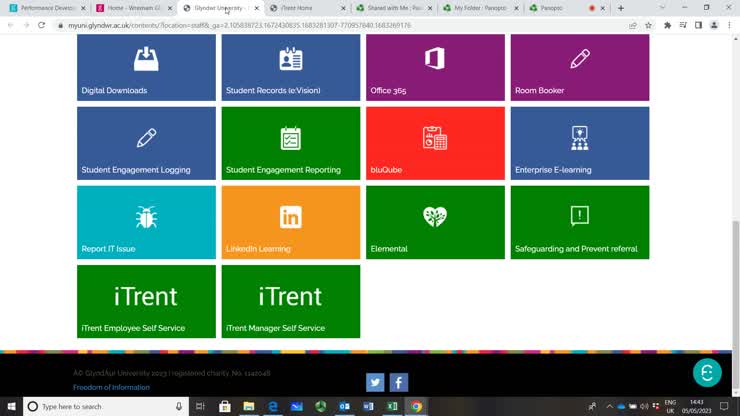Viewport: 740px width, 416px height.
Task: Reload the current page
Action: pos(42,25)
